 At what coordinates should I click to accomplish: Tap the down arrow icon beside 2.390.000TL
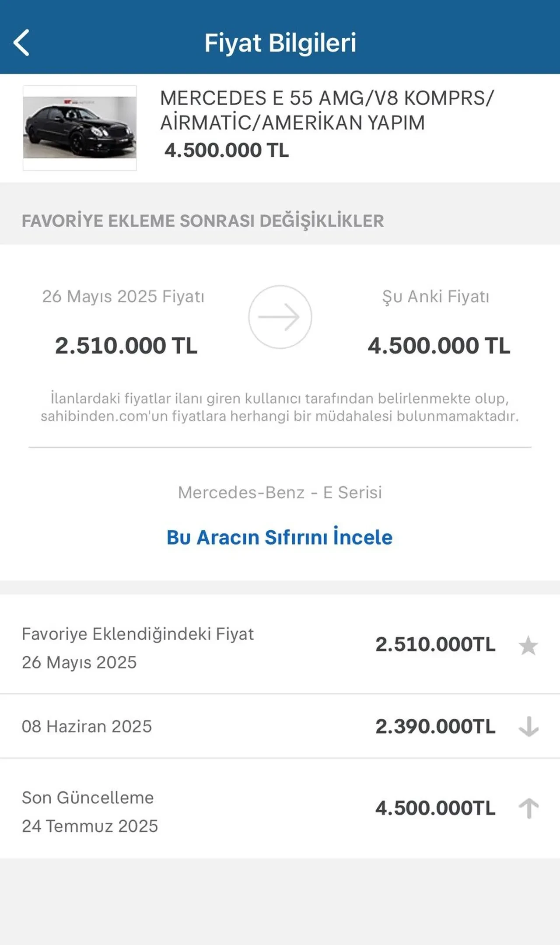coord(528,727)
